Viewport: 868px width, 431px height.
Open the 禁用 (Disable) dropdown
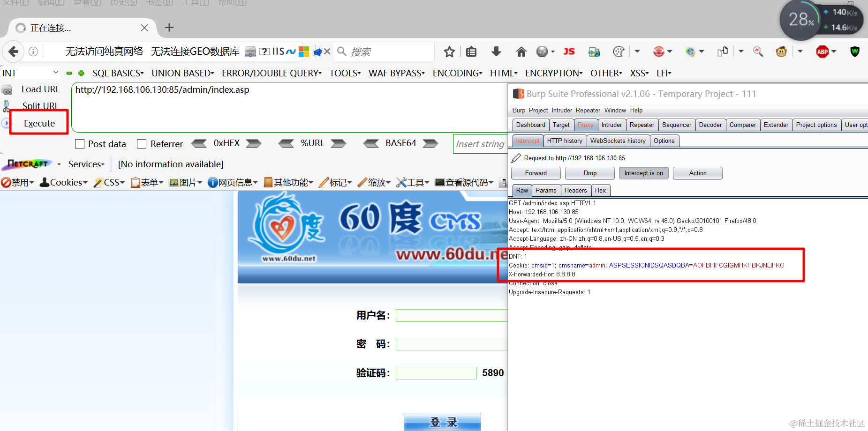tap(18, 182)
